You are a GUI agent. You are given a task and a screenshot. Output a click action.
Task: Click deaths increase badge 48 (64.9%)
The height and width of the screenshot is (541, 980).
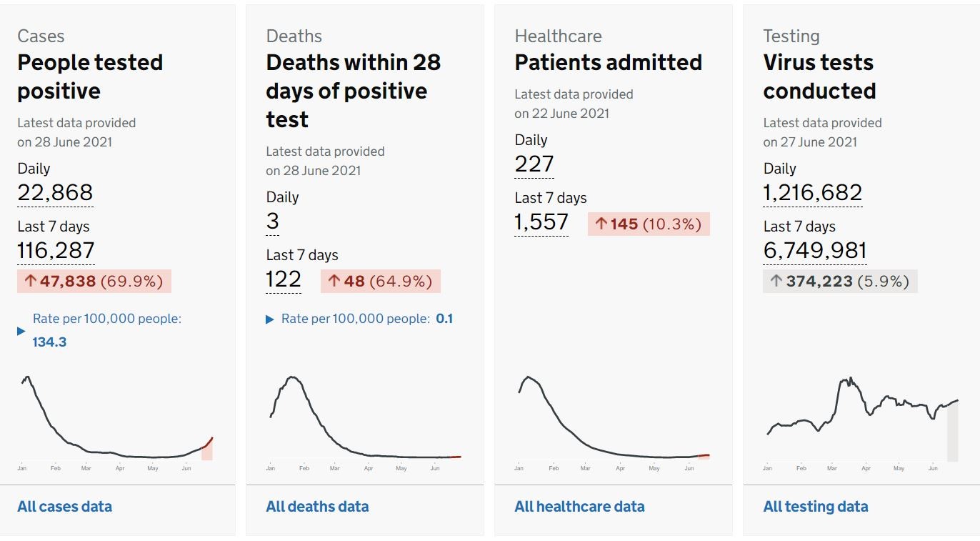(x=381, y=282)
